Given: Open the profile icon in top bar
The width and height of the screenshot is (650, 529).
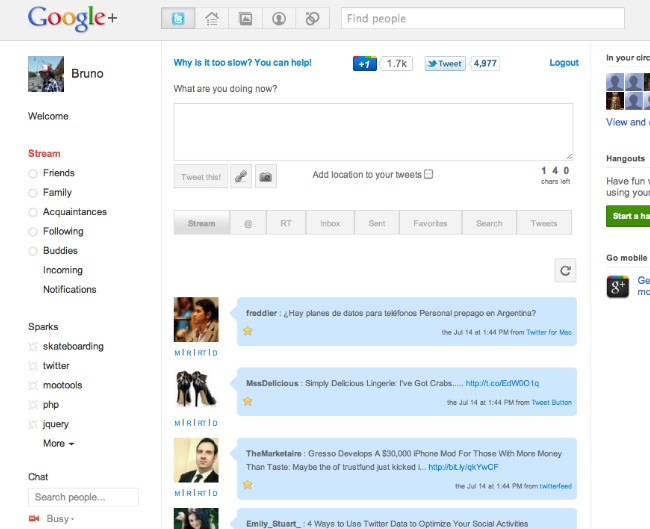Looking at the screenshot, I should point(279,19).
